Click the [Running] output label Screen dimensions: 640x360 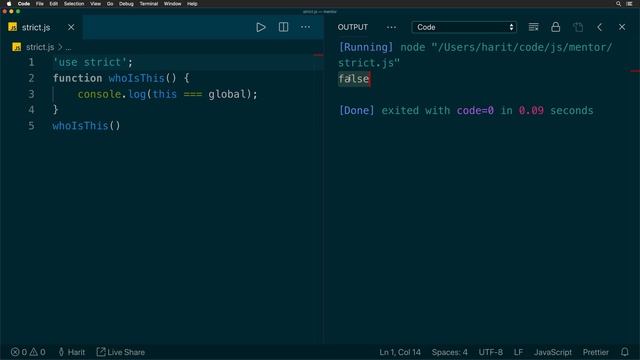pyautogui.click(x=366, y=47)
